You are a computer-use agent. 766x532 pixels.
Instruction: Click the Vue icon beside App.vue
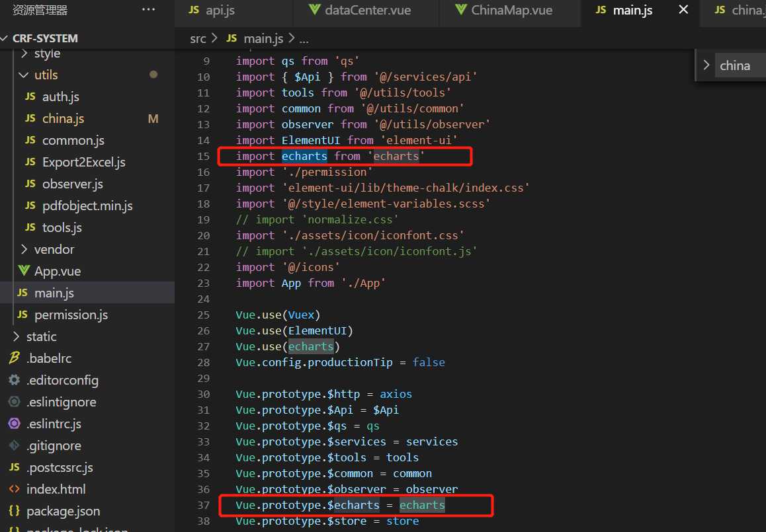(x=23, y=270)
